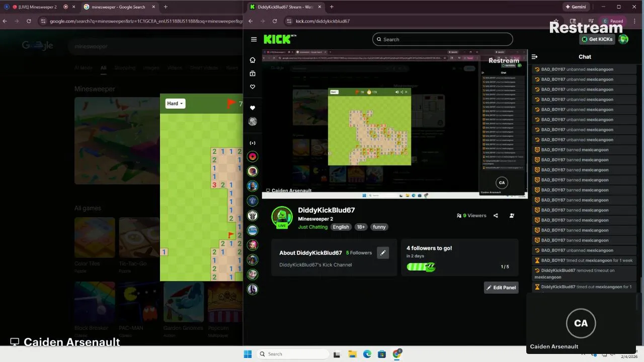Reveal the Minesweeper tile showing red 3
644x362 pixels.
tap(214, 185)
